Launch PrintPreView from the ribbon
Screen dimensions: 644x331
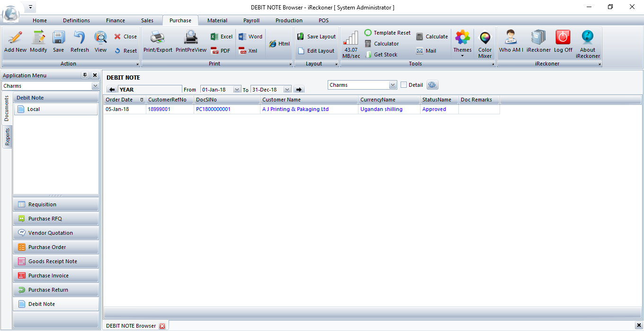(191, 38)
